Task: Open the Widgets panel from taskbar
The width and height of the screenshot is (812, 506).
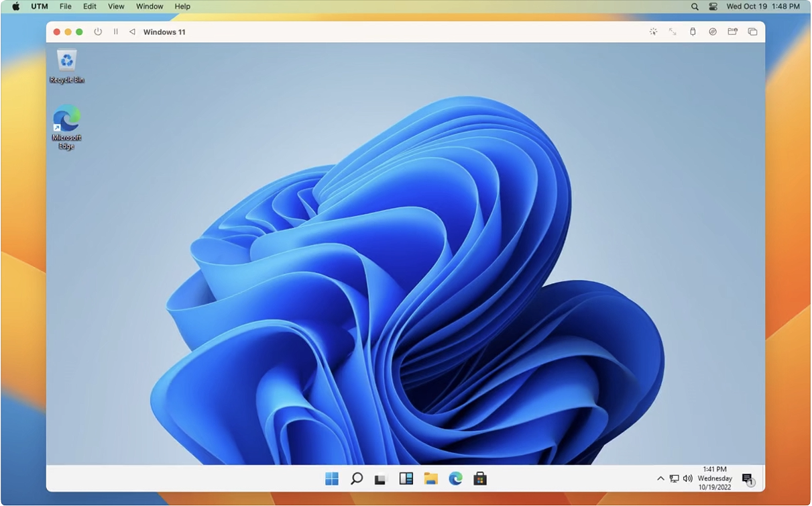Action: (x=406, y=478)
